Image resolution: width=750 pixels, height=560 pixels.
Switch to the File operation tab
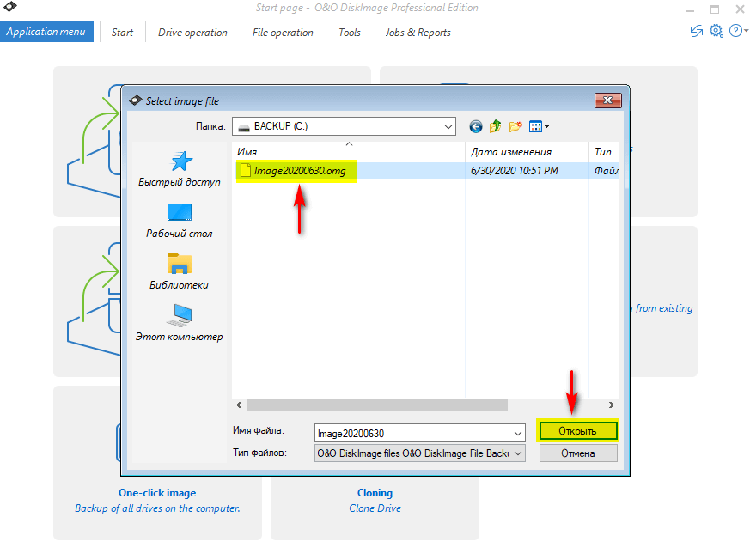[x=283, y=33]
